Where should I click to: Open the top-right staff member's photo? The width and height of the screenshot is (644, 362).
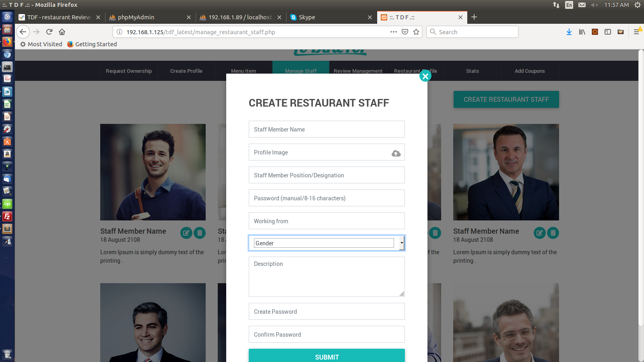point(506,172)
